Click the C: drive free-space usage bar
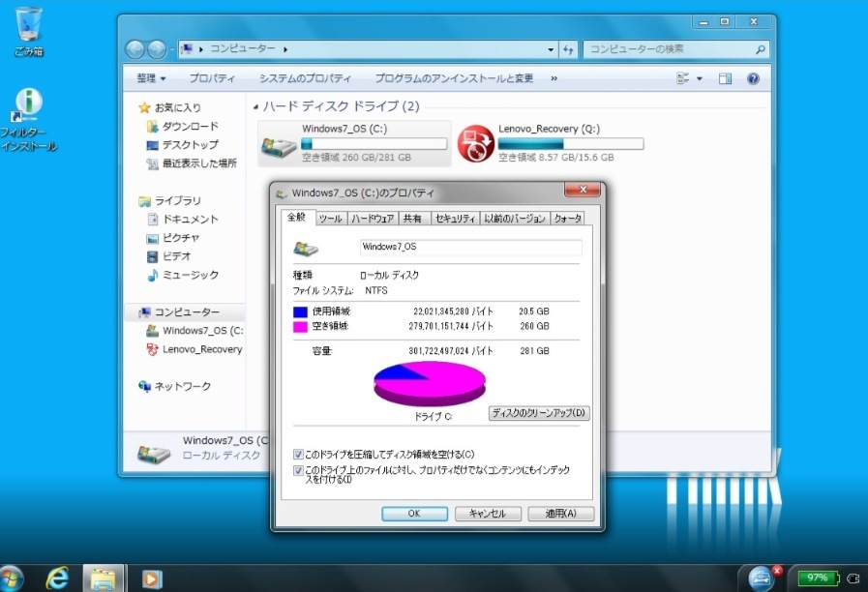 (x=374, y=144)
